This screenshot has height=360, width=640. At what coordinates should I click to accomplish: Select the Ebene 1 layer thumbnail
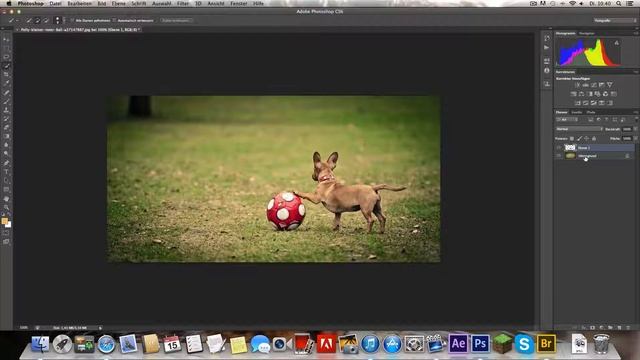pyautogui.click(x=570, y=147)
